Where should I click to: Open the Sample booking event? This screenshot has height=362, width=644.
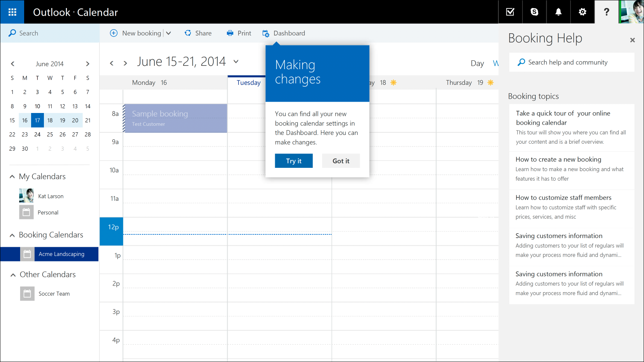(175, 118)
